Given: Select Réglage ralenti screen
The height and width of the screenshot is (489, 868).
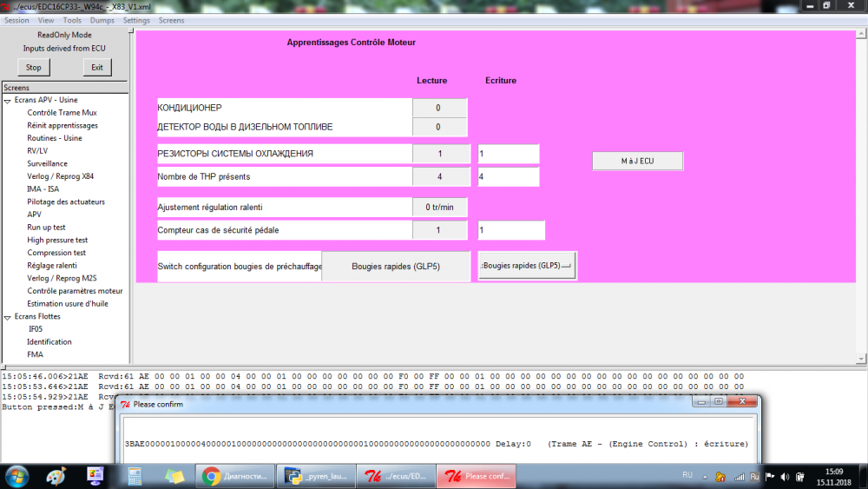Looking at the screenshot, I should [52, 265].
